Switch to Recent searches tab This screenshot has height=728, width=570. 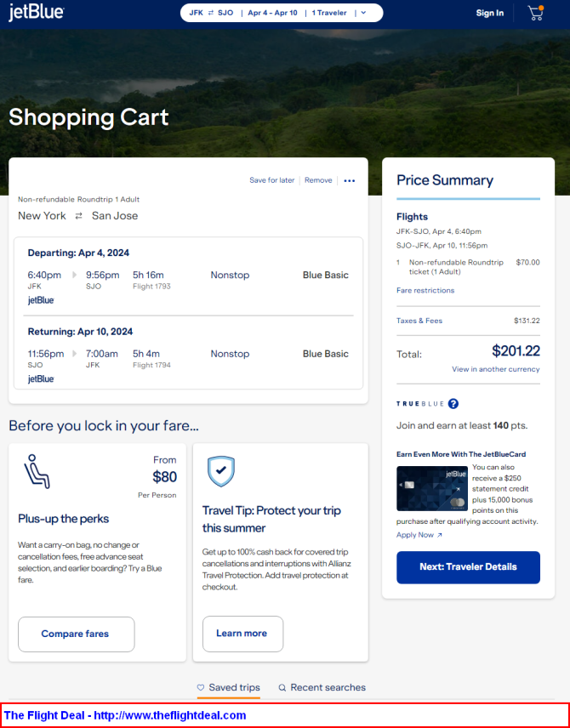click(x=322, y=688)
